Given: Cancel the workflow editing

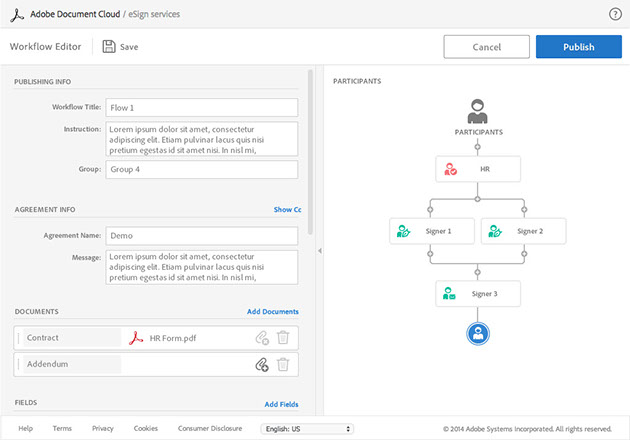Looking at the screenshot, I should point(486,47).
